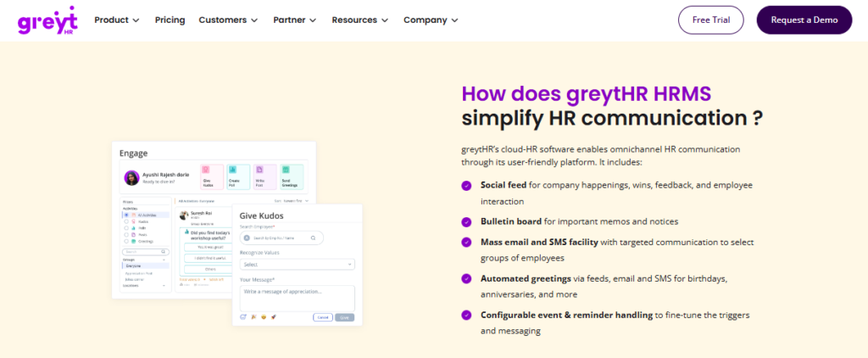Click the "Give Kudos" dialog title

tap(261, 216)
